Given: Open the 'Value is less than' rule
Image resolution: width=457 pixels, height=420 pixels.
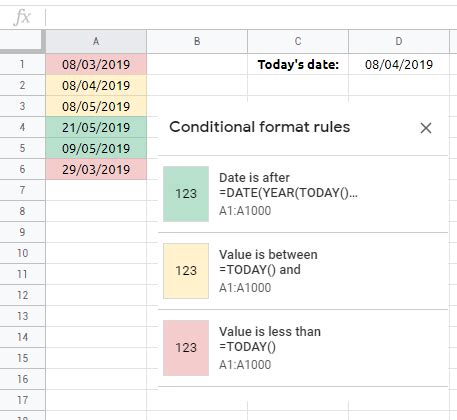Looking at the screenshot, I should point(303,348).
